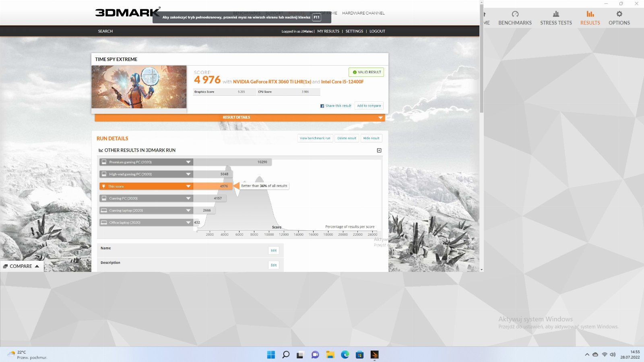Open the OneDrive cloud tray icon
Image resolution: width=644 pixels, height=362 pixels.
point(595,354)
